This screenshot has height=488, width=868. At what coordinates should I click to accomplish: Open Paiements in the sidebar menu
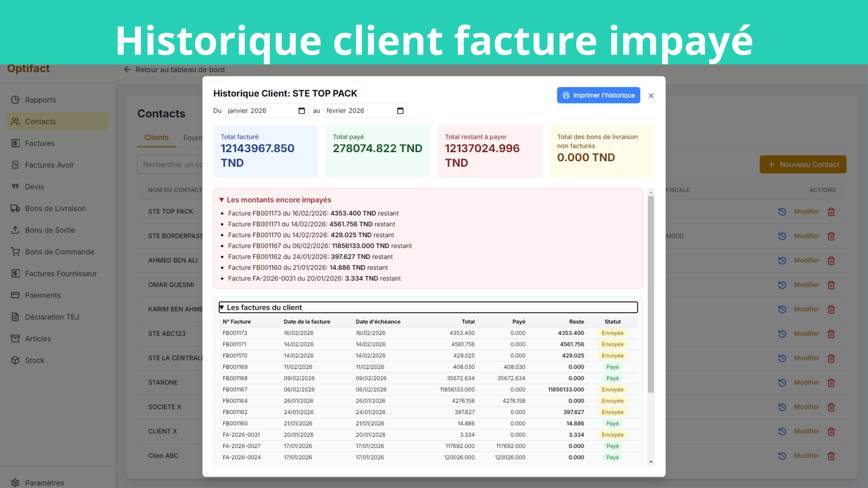tap(42, 295)
